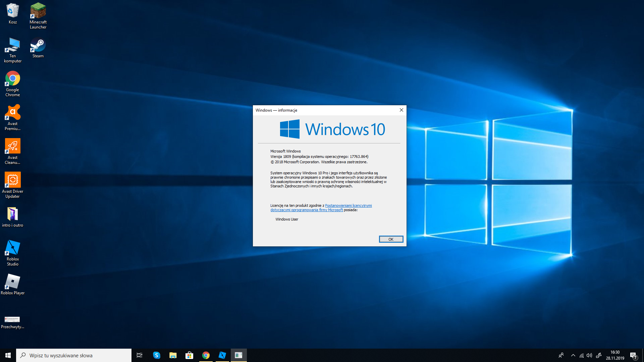The image size is (644, 362).
Task: Open the Microsoft license terms link
Action: pos(348,205)
